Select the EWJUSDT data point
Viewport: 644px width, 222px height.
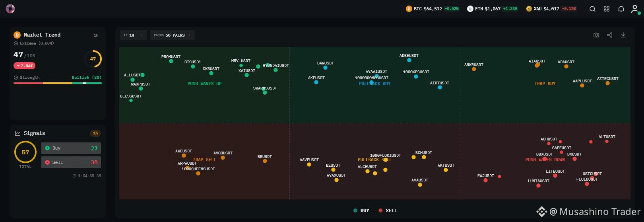point(485,180)
